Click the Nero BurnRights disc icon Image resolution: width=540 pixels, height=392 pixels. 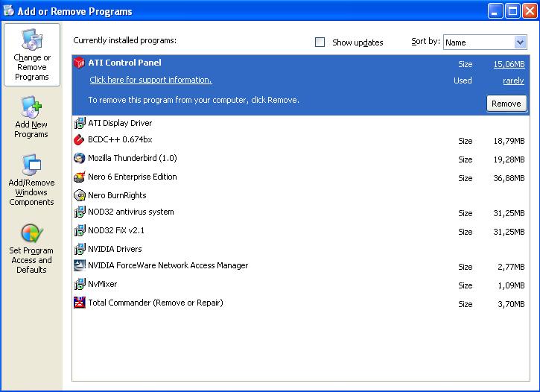coord(80,195)
